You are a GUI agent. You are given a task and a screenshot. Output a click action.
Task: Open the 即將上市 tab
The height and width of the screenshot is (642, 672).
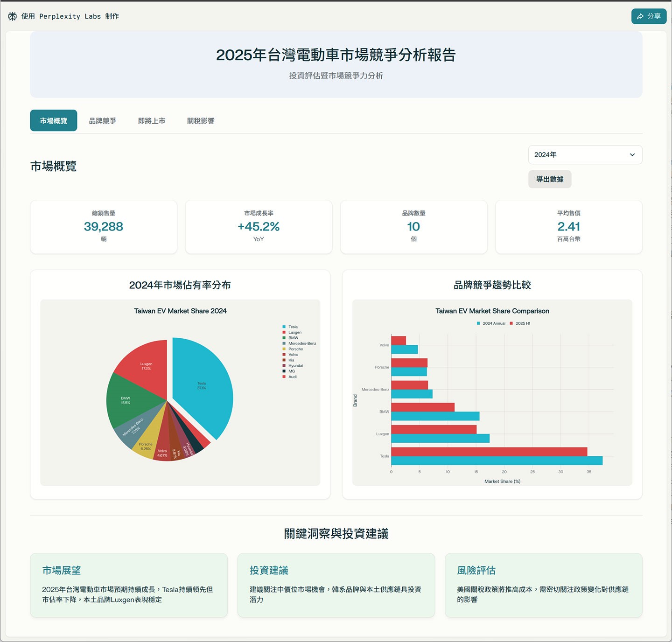pyautogui.click(x=151, y=120)
